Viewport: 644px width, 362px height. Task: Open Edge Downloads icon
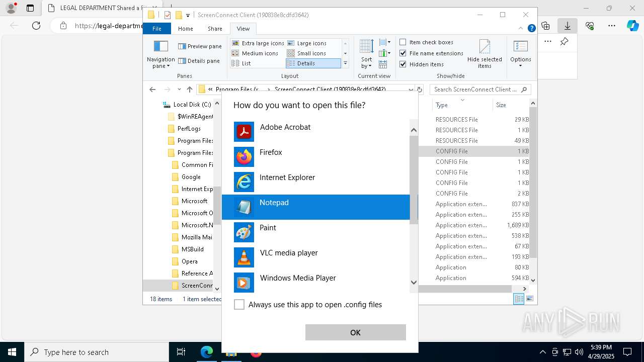(567, 26)
